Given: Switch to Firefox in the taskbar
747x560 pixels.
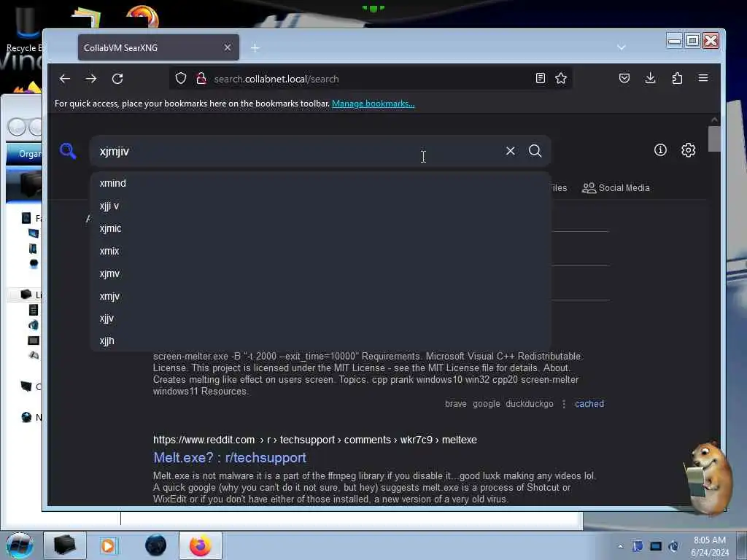Looking at the screenshot, I should click(201, 545).
